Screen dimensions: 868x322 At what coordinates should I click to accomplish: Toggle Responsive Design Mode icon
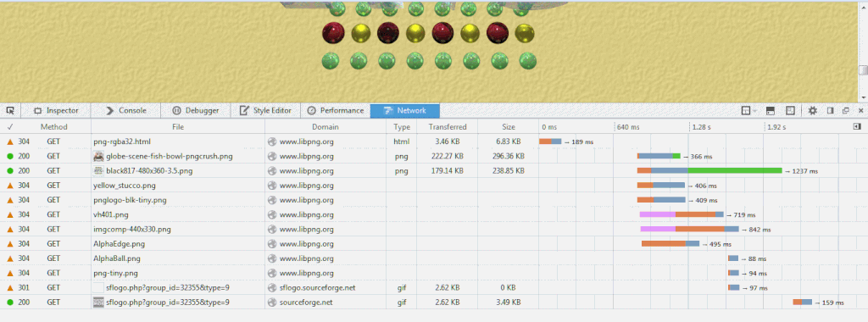(791, 111)
